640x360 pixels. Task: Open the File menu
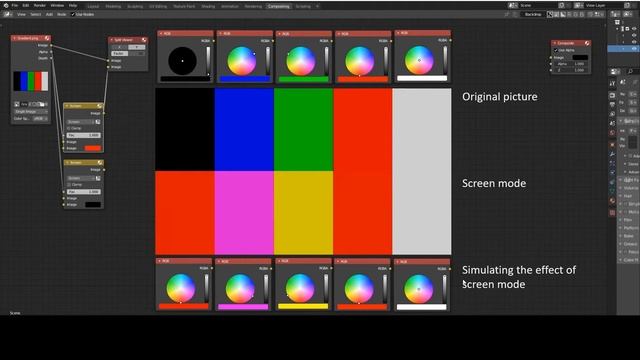(x=15, y=6)
